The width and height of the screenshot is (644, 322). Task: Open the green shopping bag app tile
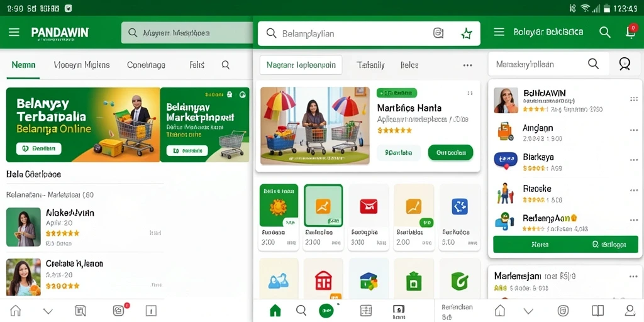[x=414, y=280]
